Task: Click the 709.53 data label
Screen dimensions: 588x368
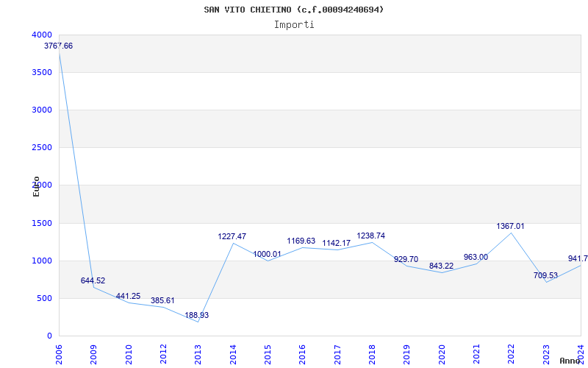Action: [x=545, y=275]
